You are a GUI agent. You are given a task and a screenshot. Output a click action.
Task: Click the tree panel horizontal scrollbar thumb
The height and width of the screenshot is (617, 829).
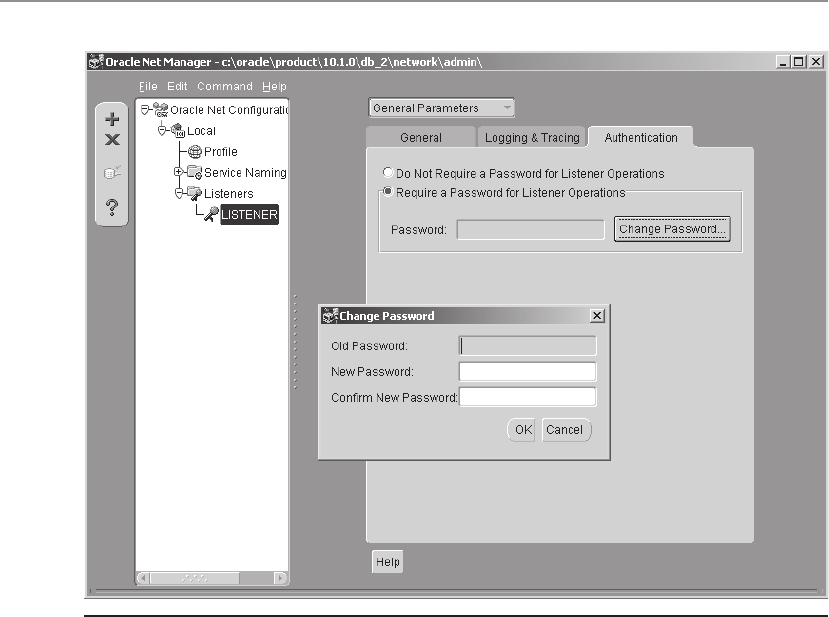pyautogui.click(x=195, y=578)
